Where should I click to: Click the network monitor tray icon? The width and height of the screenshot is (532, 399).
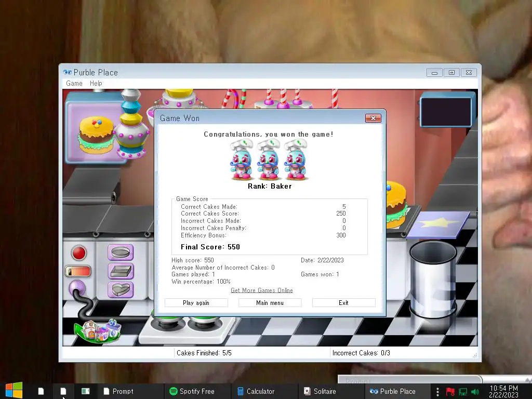click(463, 392)
